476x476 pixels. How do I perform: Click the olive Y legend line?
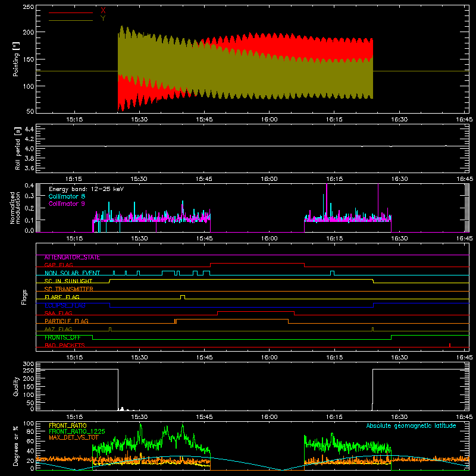tap(71, 20)
